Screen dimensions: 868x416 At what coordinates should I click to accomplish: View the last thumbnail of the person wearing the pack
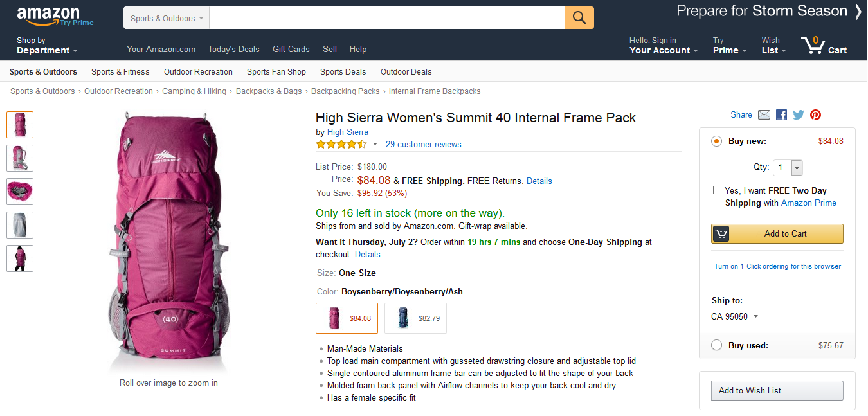click(20, 258)
